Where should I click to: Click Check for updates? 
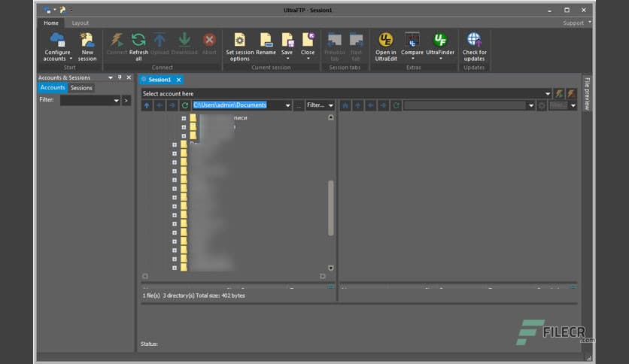coord(474,46)
